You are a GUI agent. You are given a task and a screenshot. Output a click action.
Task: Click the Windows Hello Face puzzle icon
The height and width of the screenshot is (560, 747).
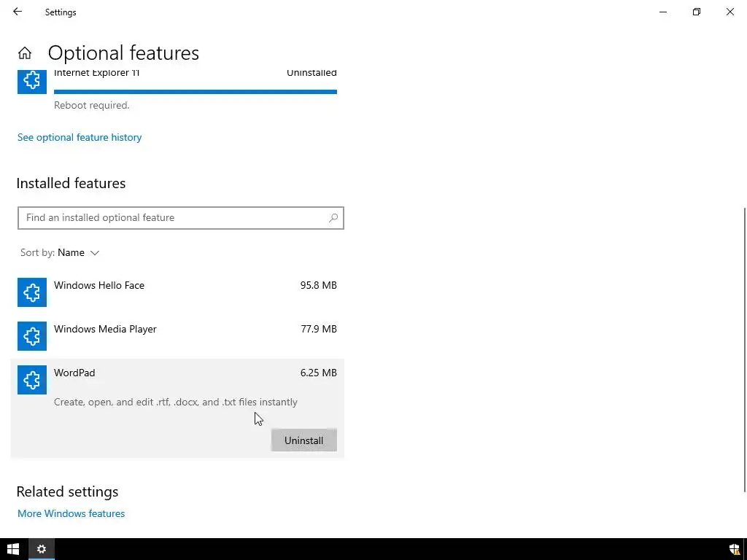[32, 292]
